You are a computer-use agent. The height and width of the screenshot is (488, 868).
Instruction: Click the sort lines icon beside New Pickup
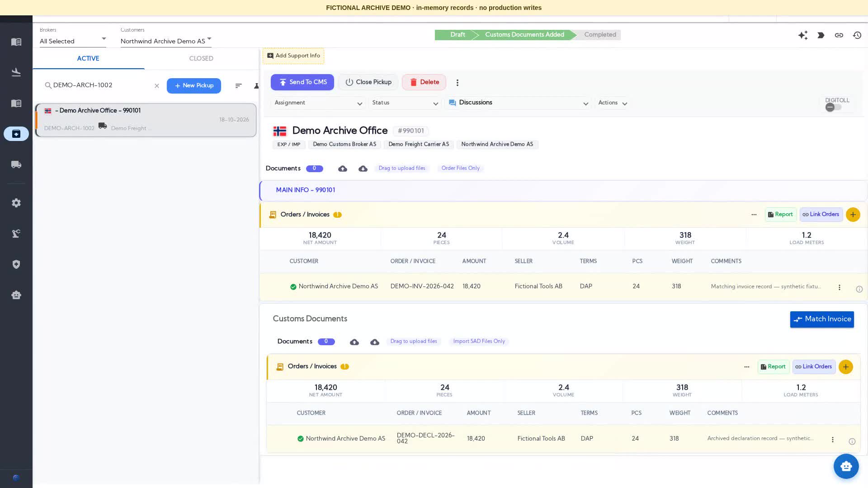pyautogui.click(x=239, y=86)
